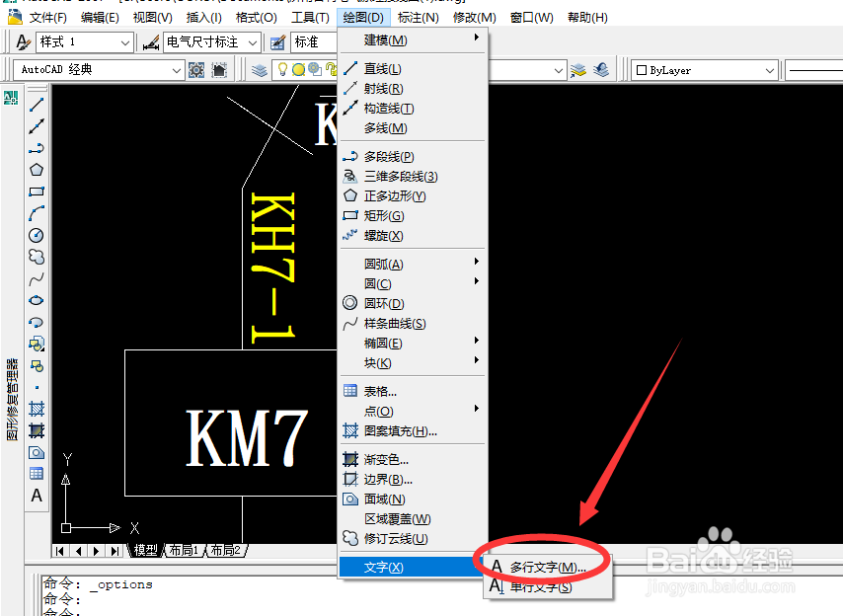Open the layer properties manager icon
843x616 pixels.
pos(260,70)
